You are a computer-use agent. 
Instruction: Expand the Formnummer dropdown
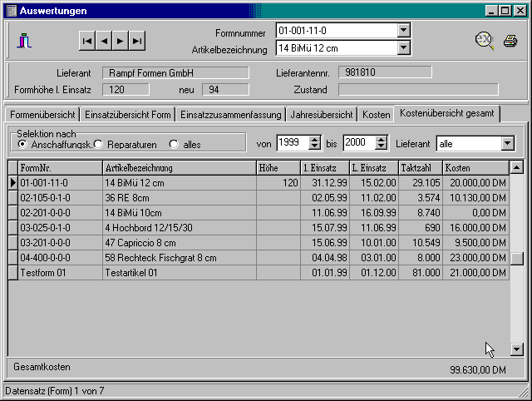403,31
